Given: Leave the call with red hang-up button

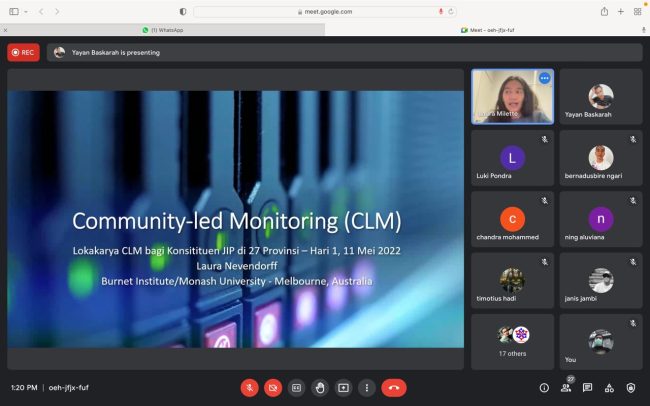Looking at the screenshot, I should coord(394,387).
